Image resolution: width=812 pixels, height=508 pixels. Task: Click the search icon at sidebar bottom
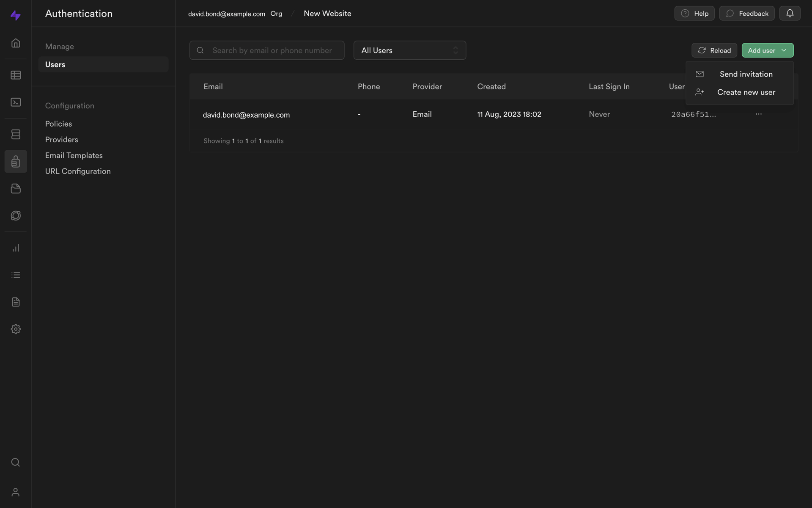[x=16, y=462]
